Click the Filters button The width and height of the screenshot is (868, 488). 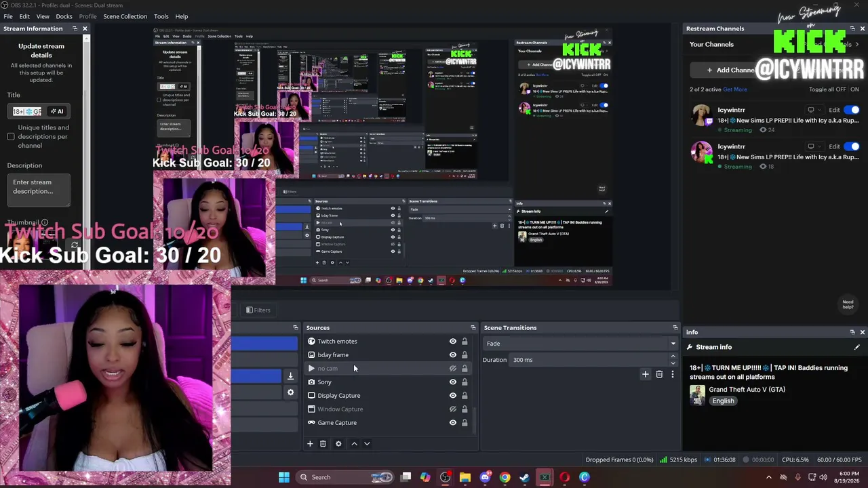pyautogui.click(x=258, y=310)
